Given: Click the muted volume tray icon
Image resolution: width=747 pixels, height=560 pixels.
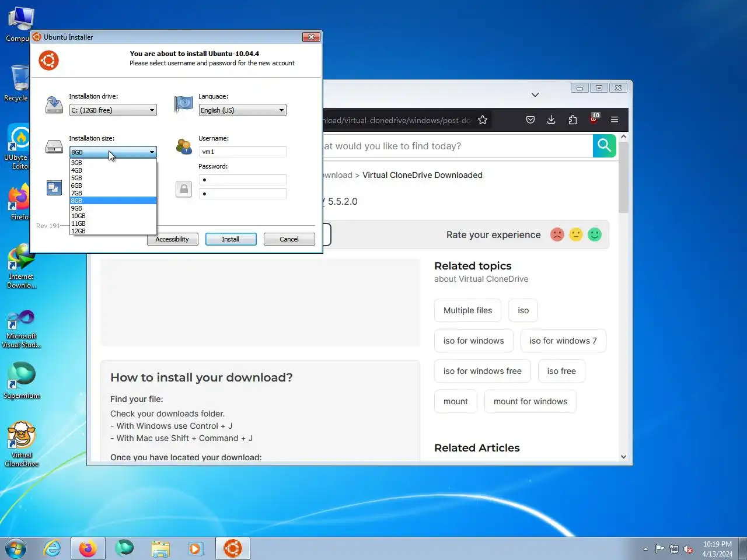Looking at the screenshot, I should pos(689,549).
